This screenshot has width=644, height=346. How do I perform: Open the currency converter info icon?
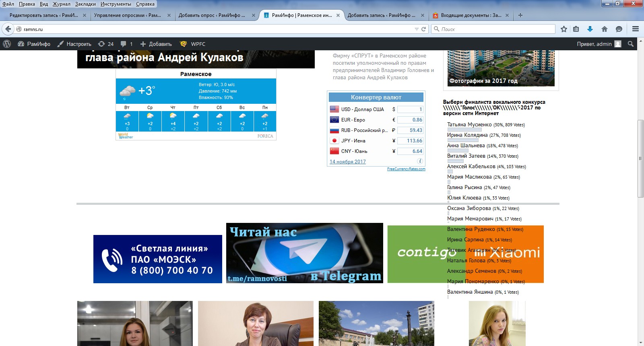coord(420,161)
